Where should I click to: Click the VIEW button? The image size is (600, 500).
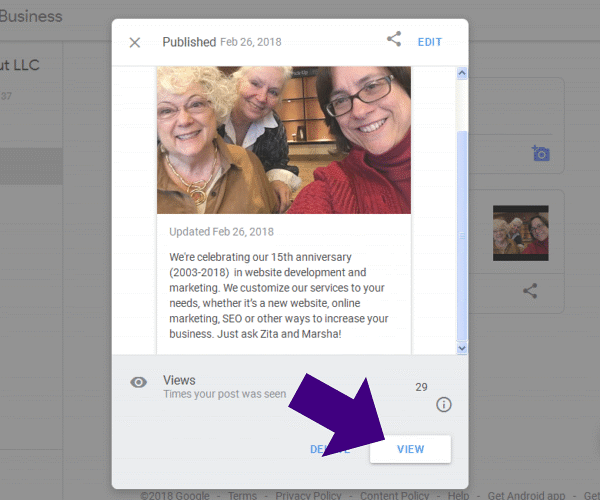[410, 449]
